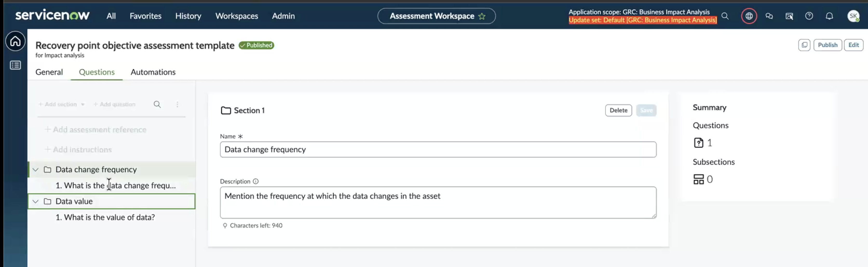This screenshot has width=868, height=267.
Task: Open the Home icon in the sidebar
Action: 15,41
